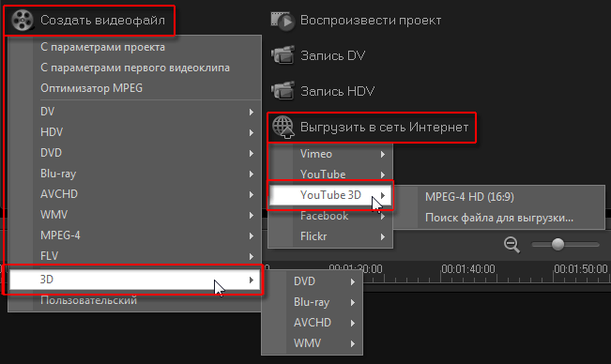
Task: Click the camcorder icon beside Запись HDV
Action: [283, 91]
